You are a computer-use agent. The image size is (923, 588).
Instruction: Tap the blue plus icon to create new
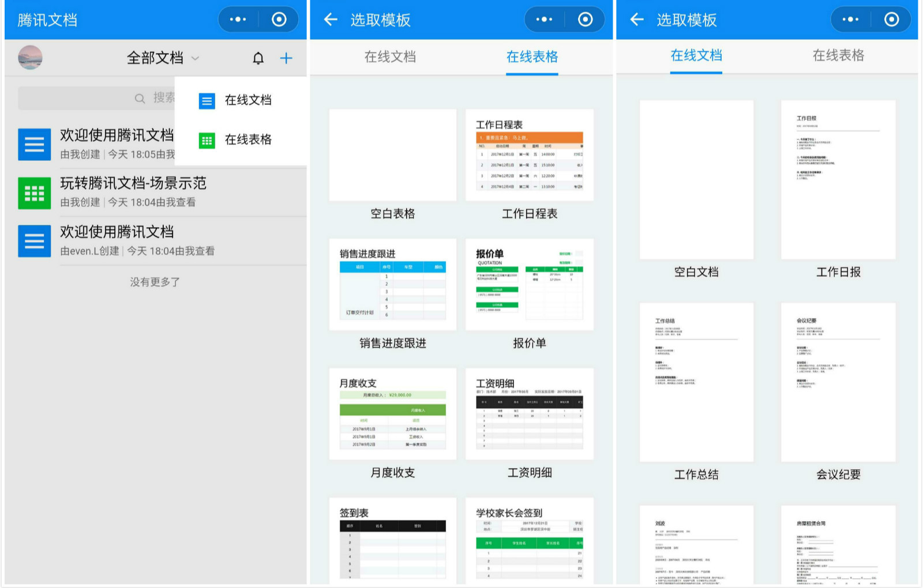(x=286, y=58)
